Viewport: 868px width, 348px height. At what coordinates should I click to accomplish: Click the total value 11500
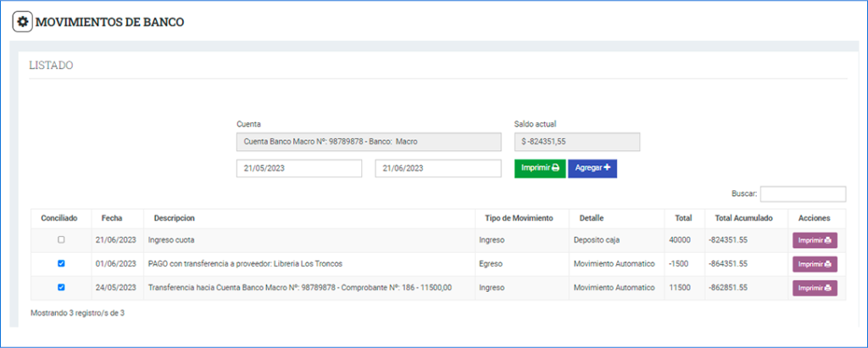(x=681, y=288)
